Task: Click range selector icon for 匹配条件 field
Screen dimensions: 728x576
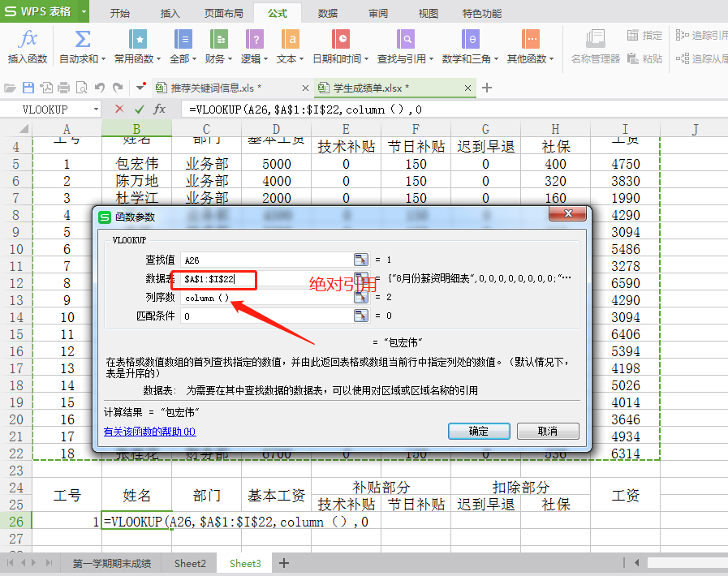Action: coord(360,316)
